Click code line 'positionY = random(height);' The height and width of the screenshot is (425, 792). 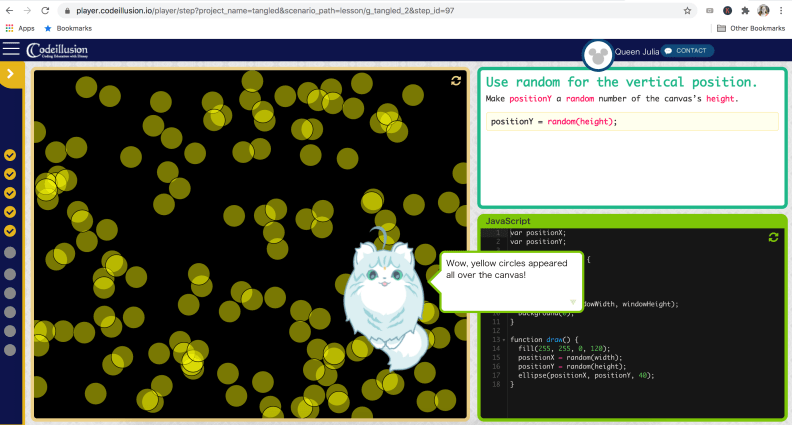572,366
